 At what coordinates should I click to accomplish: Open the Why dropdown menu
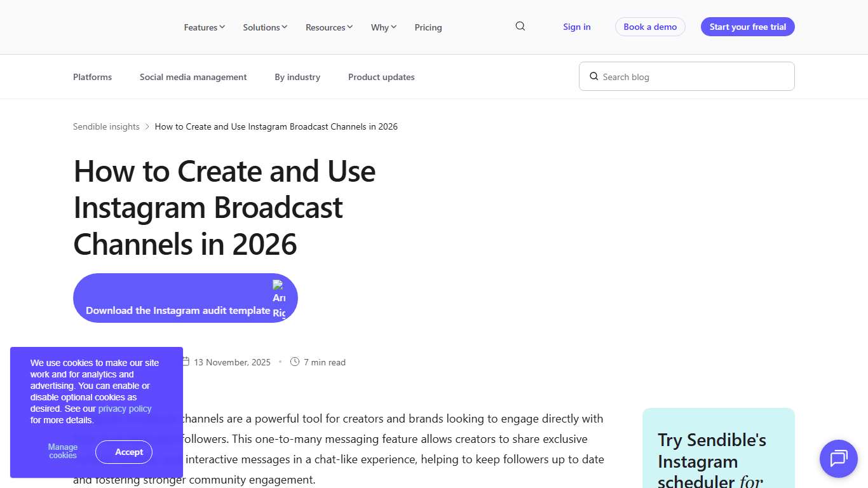click(383, 27)
